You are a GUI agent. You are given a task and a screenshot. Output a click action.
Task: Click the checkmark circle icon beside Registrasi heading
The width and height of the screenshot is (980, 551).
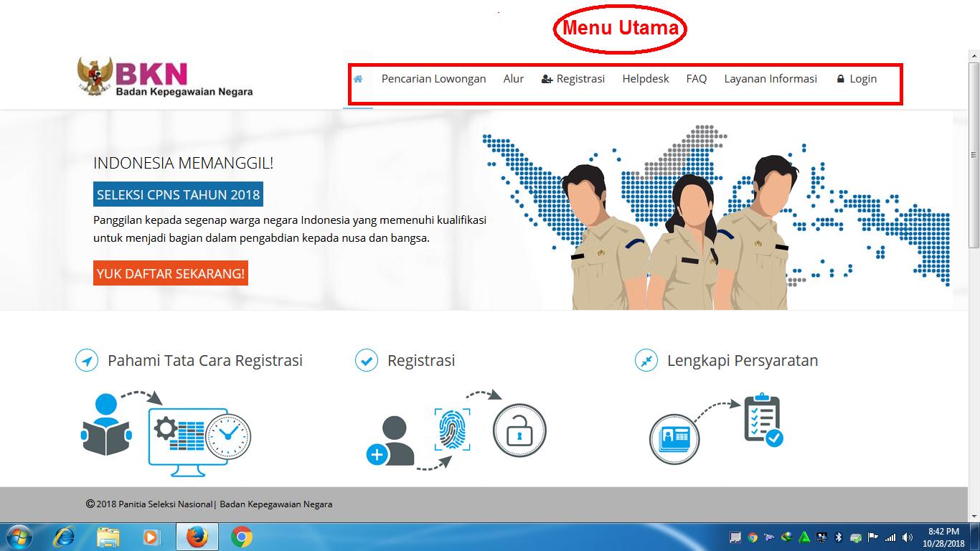(367, 361)
